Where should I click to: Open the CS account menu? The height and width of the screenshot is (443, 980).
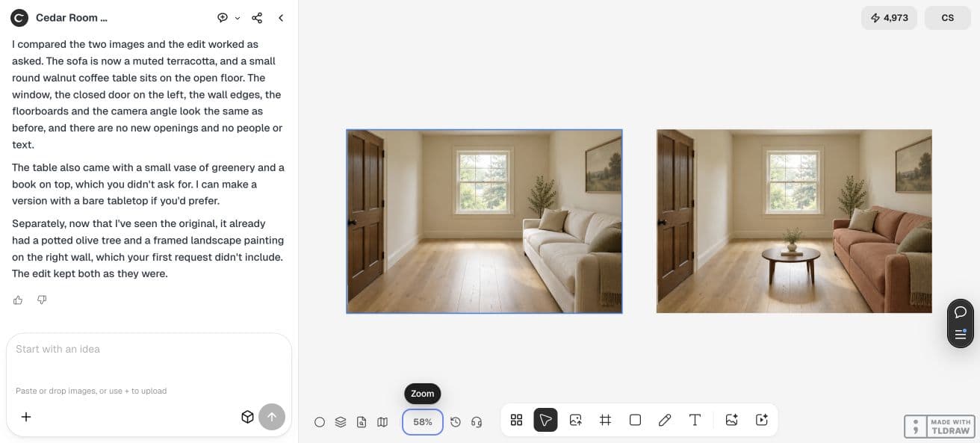coord(947,18)
